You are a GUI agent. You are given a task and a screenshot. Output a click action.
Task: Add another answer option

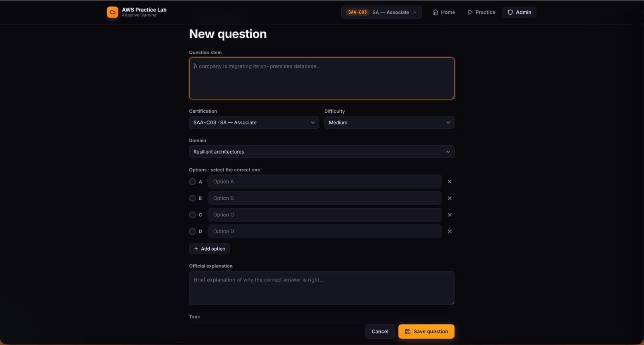(x=209, y=249)
